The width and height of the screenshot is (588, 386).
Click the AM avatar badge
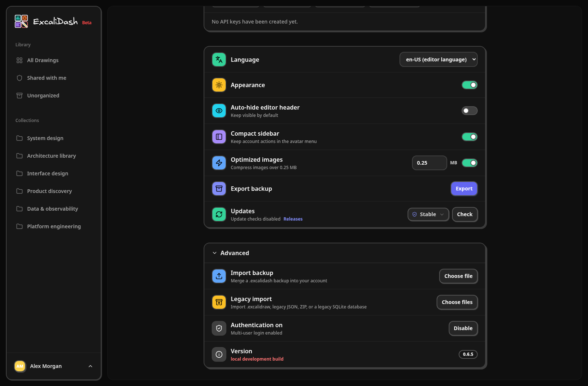tap(20, 366)
